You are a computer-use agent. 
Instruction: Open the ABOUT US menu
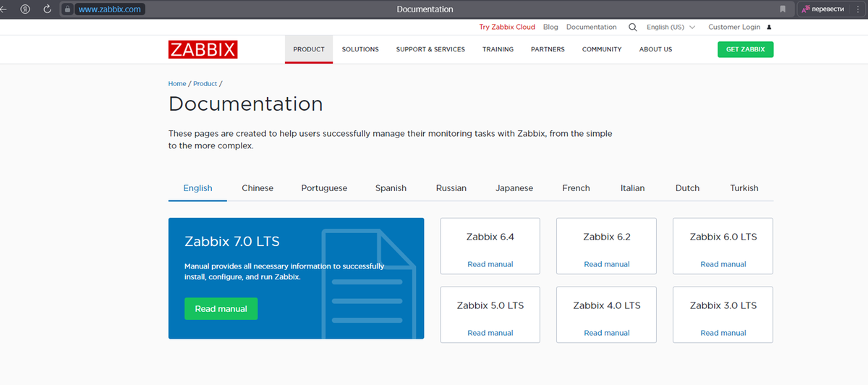(655, 49)
